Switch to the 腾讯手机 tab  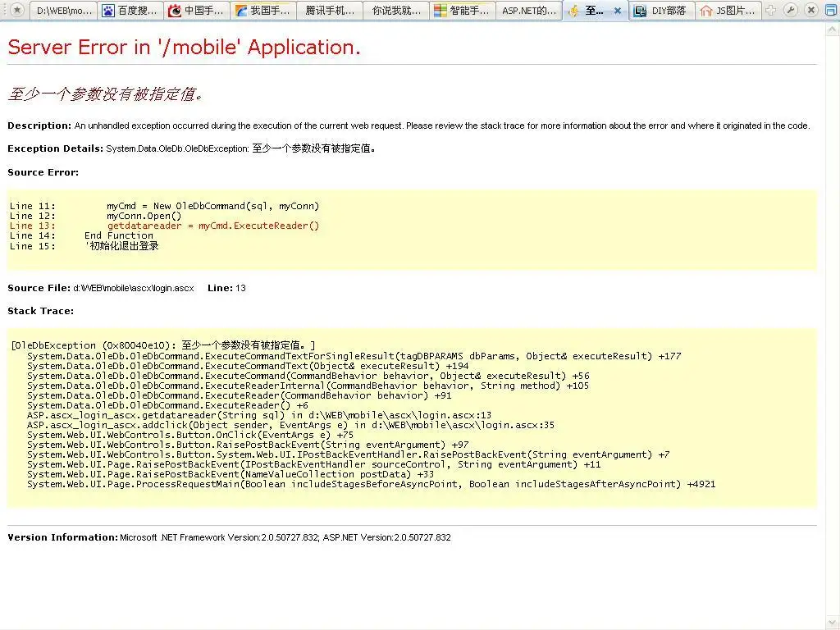[x=330, y=11]
